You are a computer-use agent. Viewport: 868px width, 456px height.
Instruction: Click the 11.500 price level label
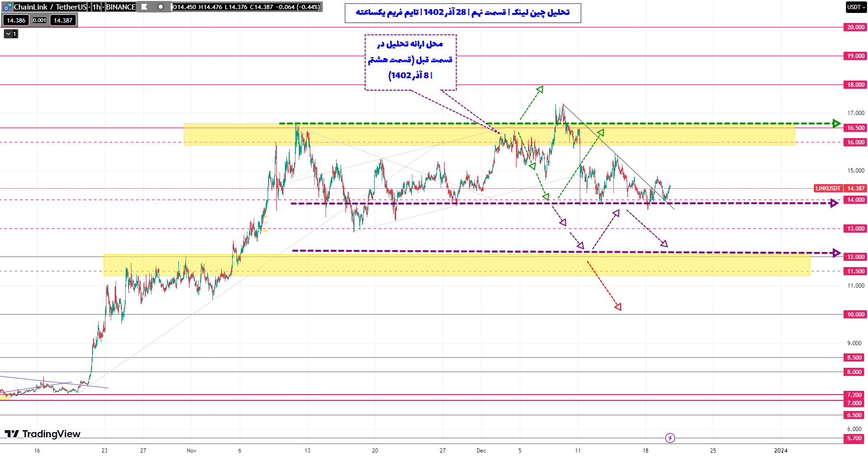click(856, 271)
